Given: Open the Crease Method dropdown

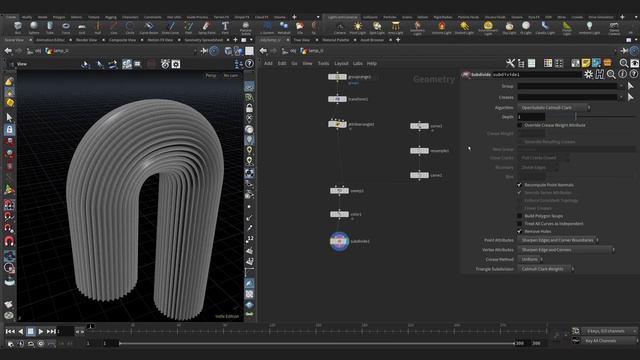Looking at the screenshot, I should tap(530, 260).
